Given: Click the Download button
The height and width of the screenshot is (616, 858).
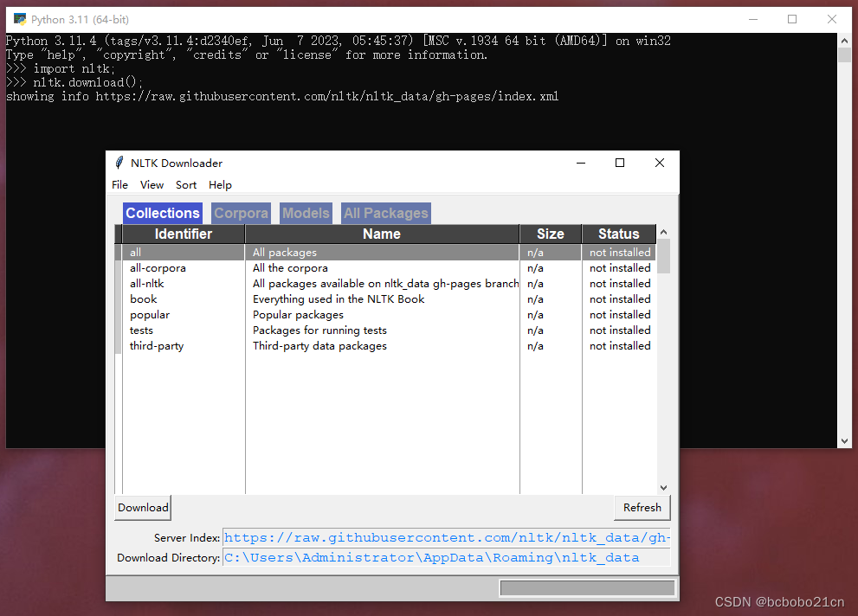Looking at the screenshot, I should click(x=144, y=508).
